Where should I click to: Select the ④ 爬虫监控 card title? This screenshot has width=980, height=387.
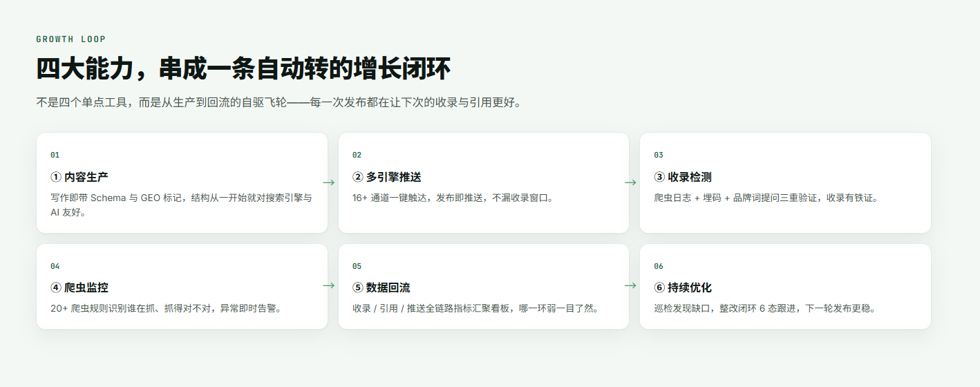point(79,287)
